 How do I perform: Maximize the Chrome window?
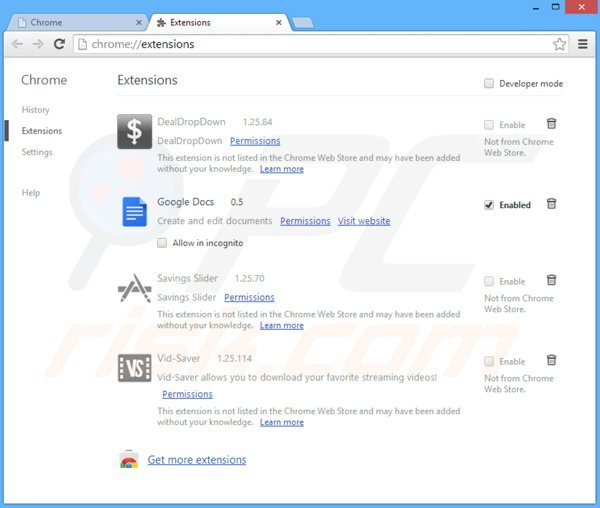[555, 7]
